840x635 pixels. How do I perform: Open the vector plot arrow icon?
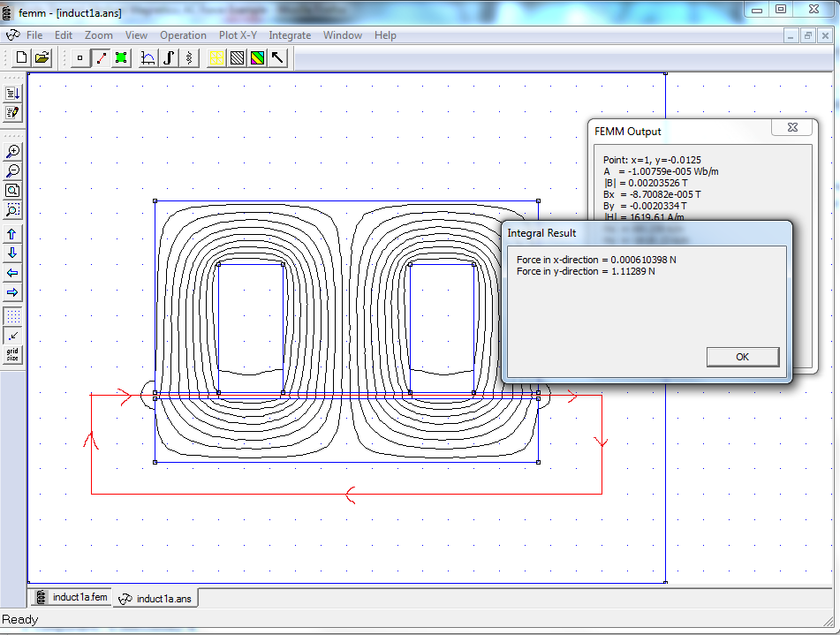pos(277,58)
